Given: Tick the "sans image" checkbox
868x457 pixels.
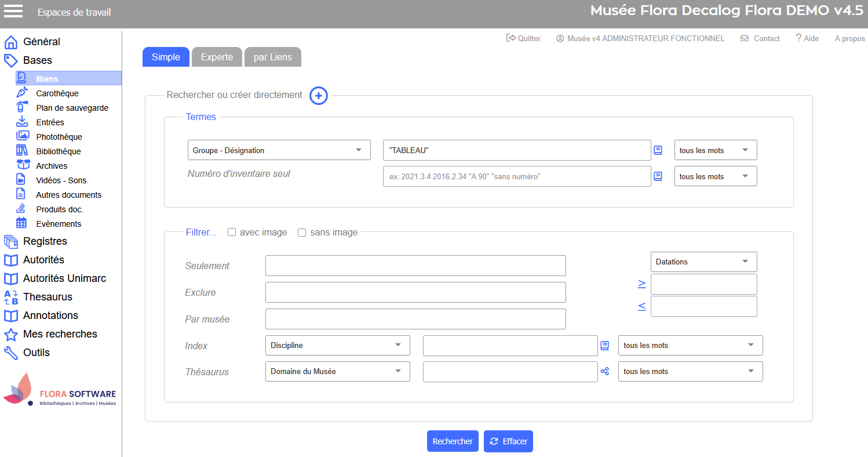Looking at the screenshot, I should click(302, 233).
